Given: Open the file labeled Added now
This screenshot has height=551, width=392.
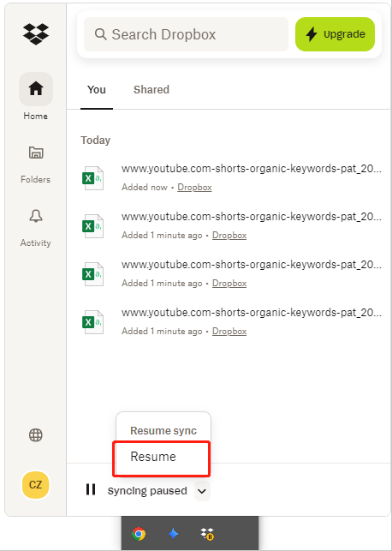Looking at the screenshot, I should click(232, 177).
